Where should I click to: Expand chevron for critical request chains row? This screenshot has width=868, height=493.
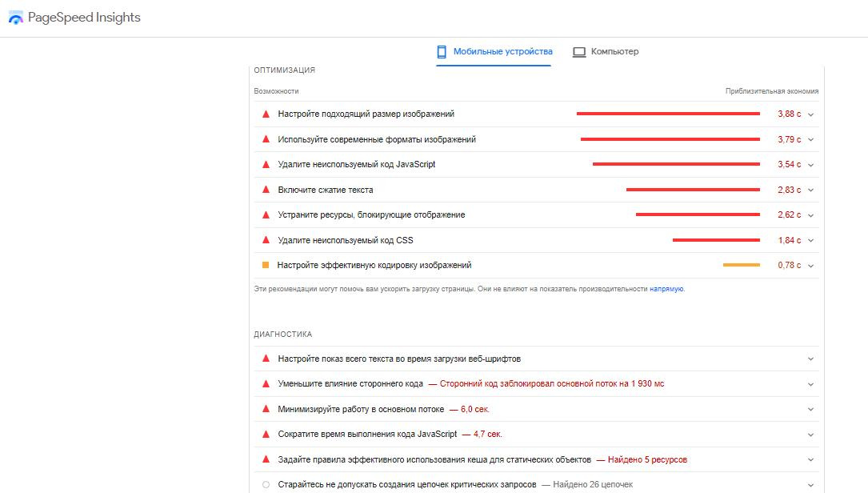810,485
